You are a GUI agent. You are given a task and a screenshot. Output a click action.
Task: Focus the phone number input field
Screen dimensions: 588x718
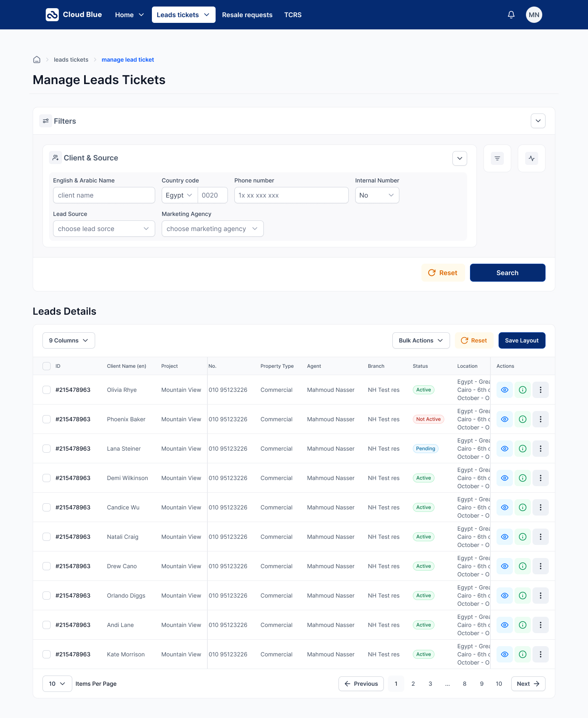292,195
